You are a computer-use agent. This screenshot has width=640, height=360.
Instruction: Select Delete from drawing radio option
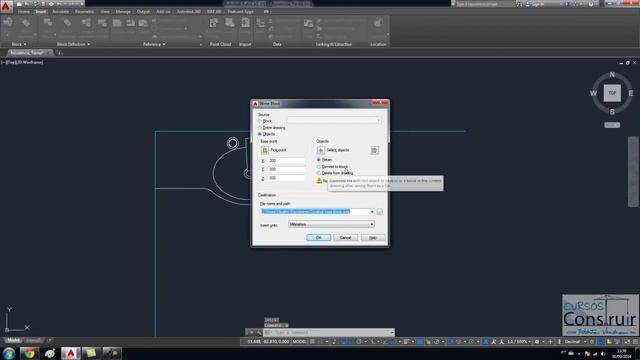319,173
